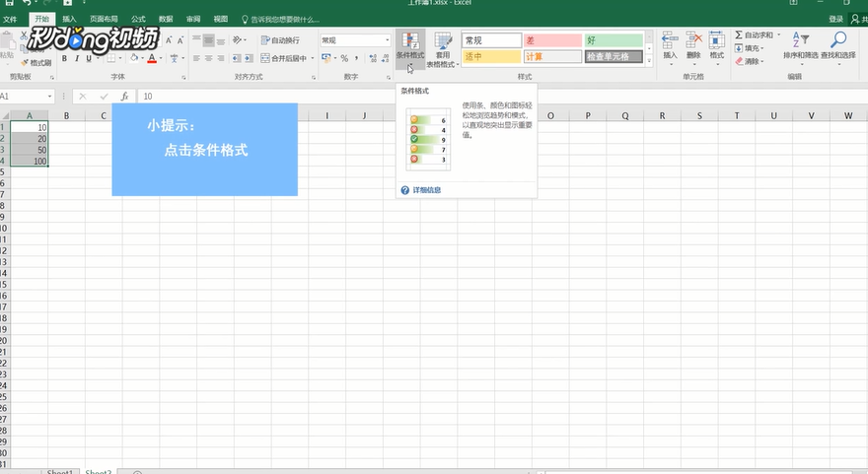The image size is (868, 474).
Task: Click the Fill (填充) icon
Action: click(739, 48)
